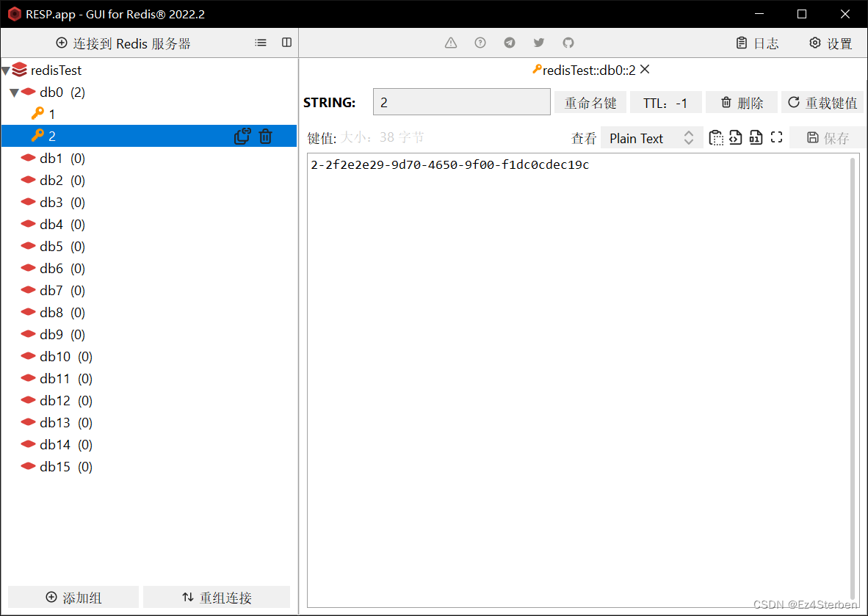Click the 保存 save button
This screenshot has height=616, width=868.
pyautogui.click(x=828, y=138)
